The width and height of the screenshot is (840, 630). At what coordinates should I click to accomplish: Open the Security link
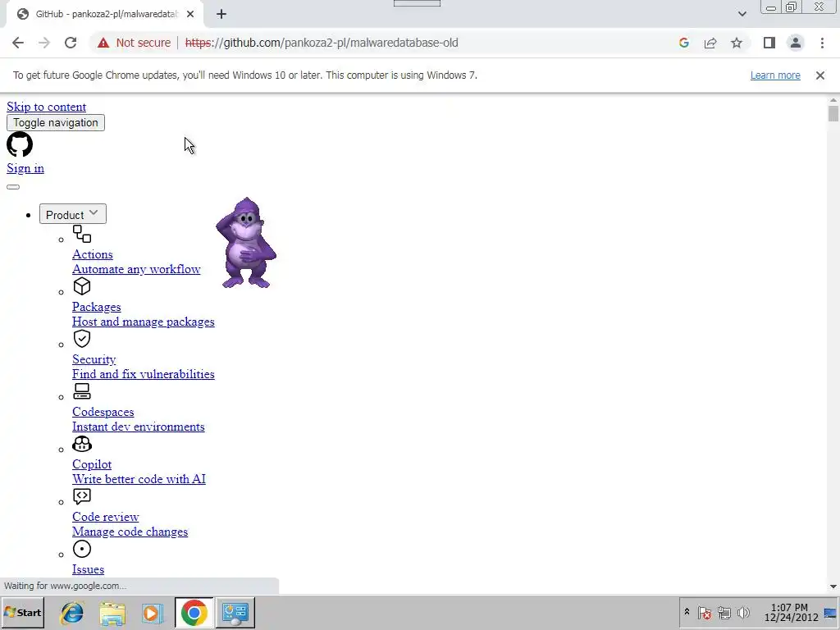click(x=94, y=359)
